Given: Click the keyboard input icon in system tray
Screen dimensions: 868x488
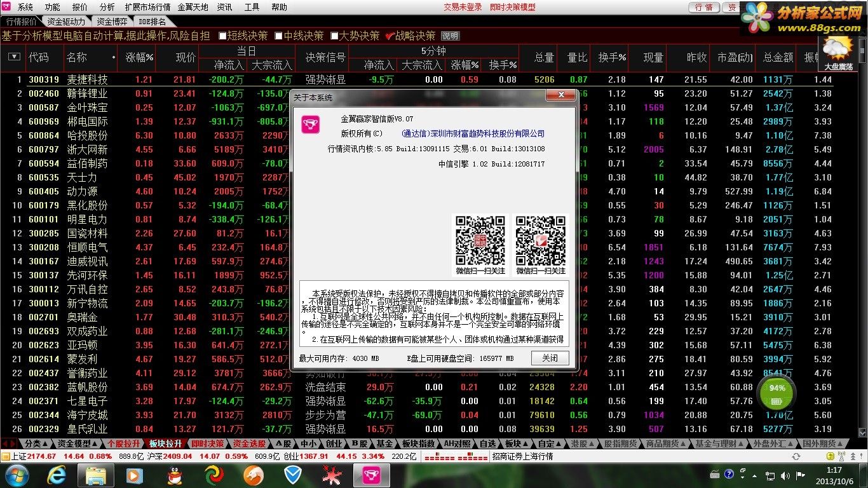Looking at the screenshot, I should pos(715,475).
